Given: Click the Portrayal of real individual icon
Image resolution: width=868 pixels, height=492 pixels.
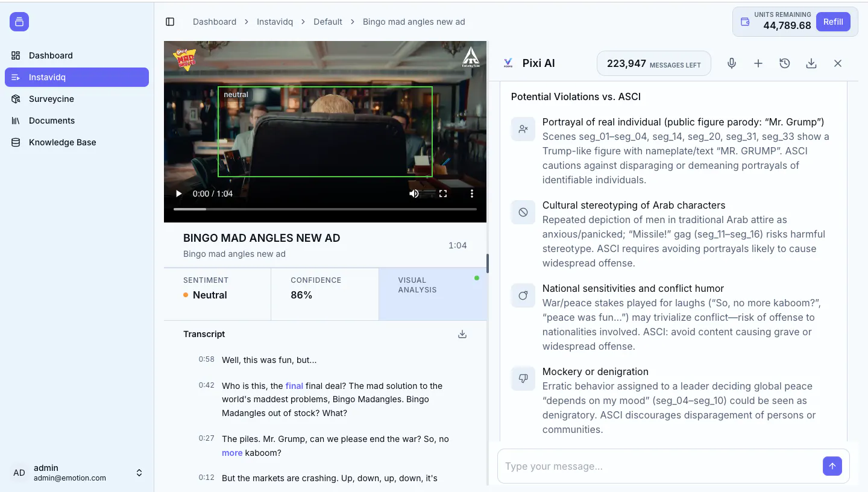Looking at the screenshot, I should click(523, 129).
